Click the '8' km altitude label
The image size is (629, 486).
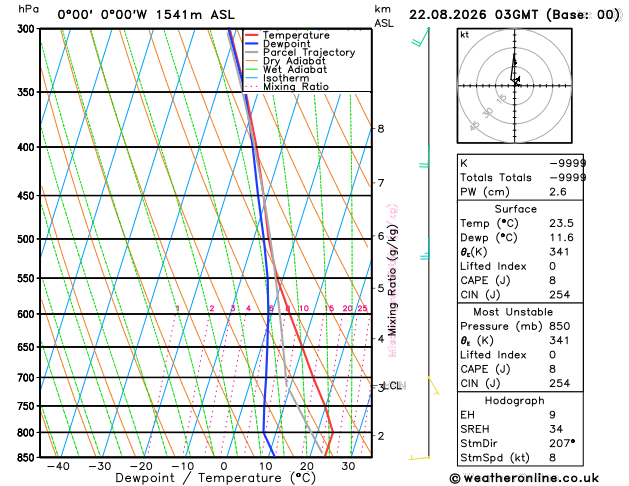pyautogui.click(x=381, y=129)
